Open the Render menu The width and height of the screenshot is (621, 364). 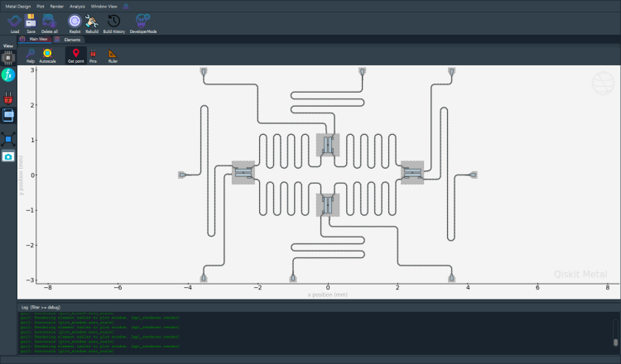56,7
